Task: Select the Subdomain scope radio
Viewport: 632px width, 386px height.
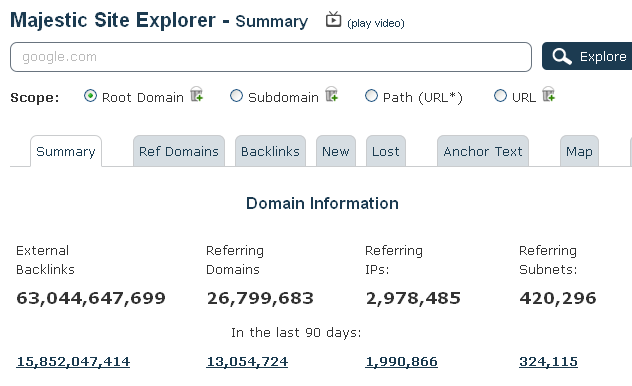Action: pos(236,96)
